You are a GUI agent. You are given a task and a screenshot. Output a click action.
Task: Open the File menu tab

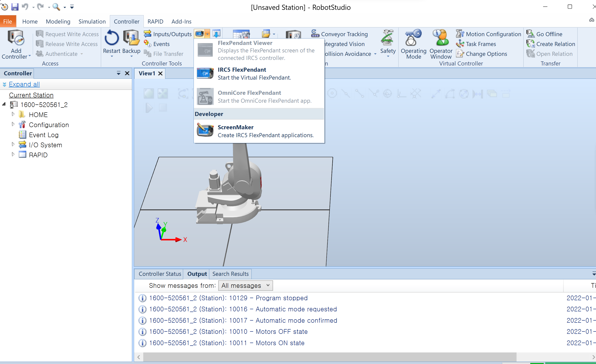tap(8, 22)
